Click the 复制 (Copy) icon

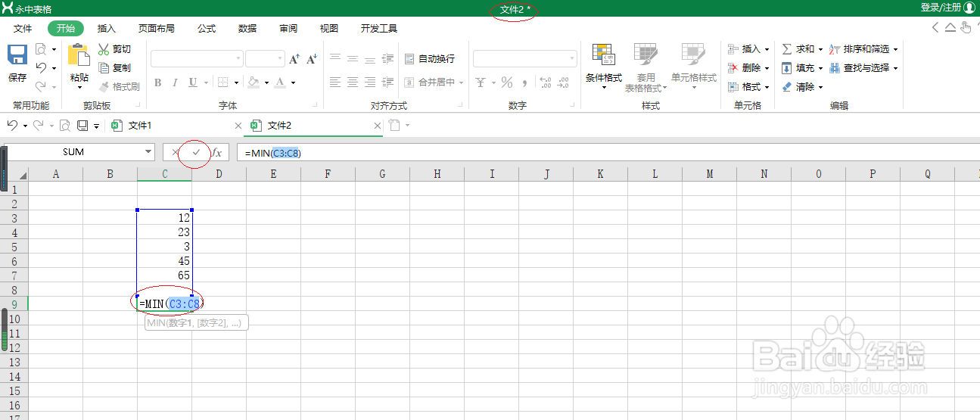pyautogui.click(x=104, y=68)
